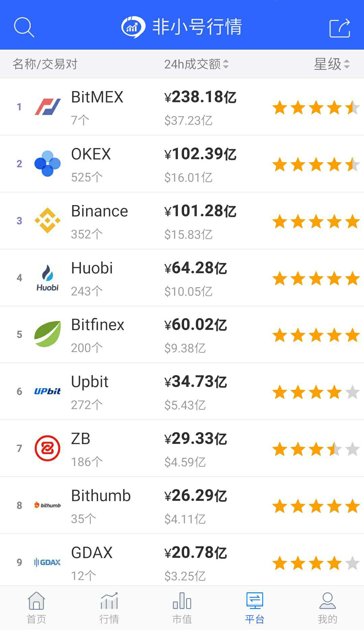Select the 平台 tab
Screen dimensions: 364x630
point(255,608)
